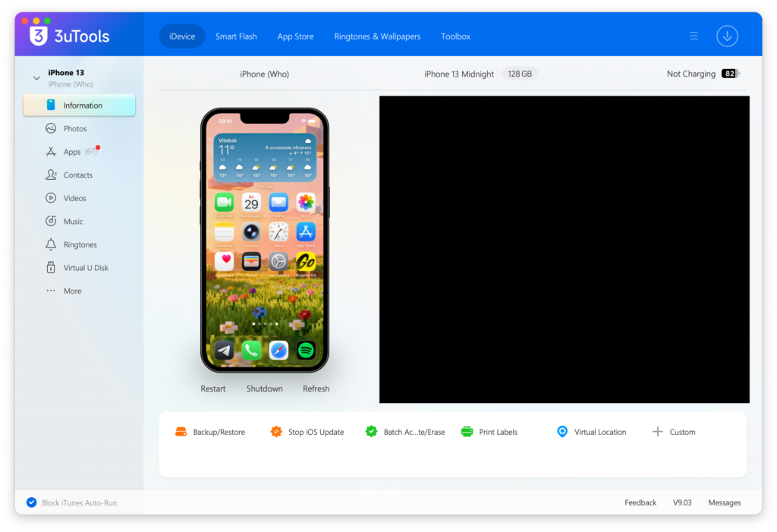Click the Photos label in sidebar
This screenshot has height=532, width=777.
tap(75, 128)
